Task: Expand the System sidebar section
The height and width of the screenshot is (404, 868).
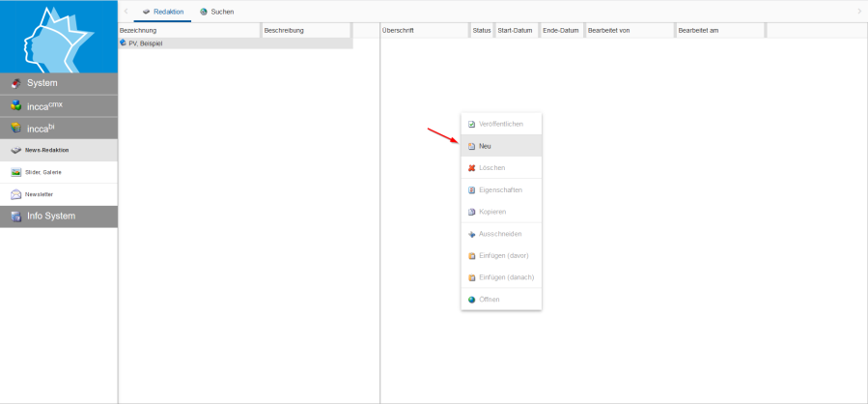Action: click(x=59, y=83)
